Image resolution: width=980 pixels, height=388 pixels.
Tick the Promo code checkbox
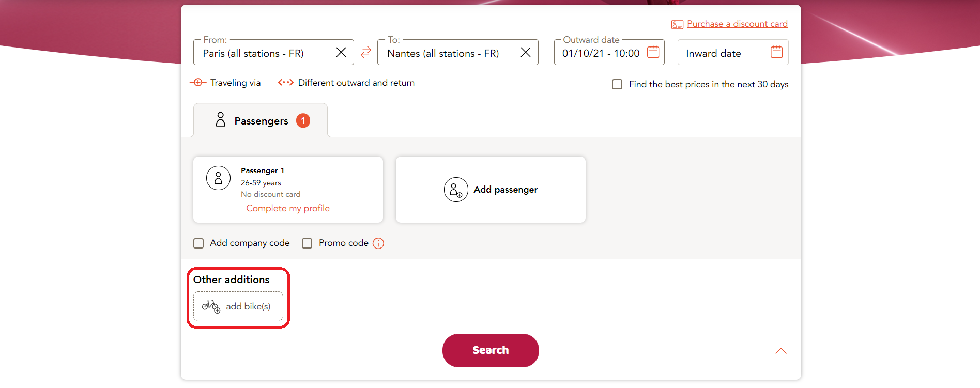tap(307, 243)
